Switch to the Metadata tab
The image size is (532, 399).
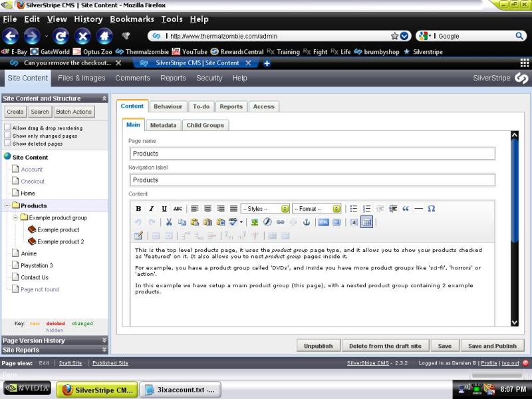click(163, 124)
